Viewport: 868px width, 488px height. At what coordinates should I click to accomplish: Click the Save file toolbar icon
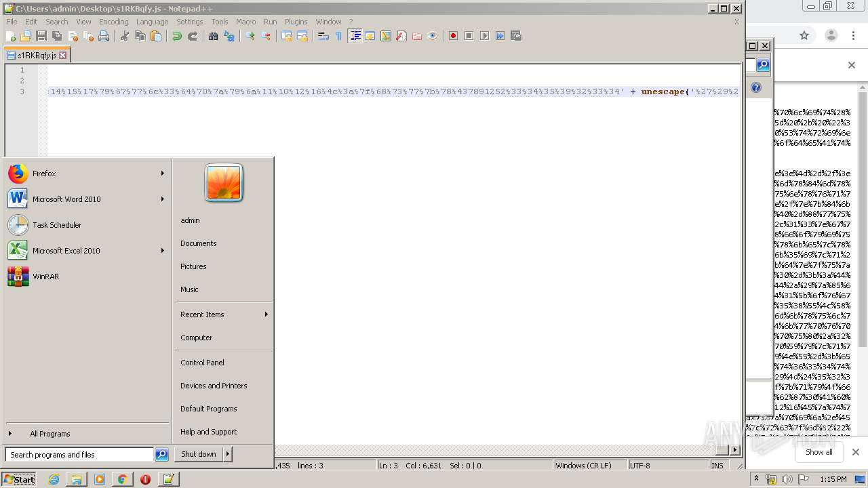[x=41, y=36]
